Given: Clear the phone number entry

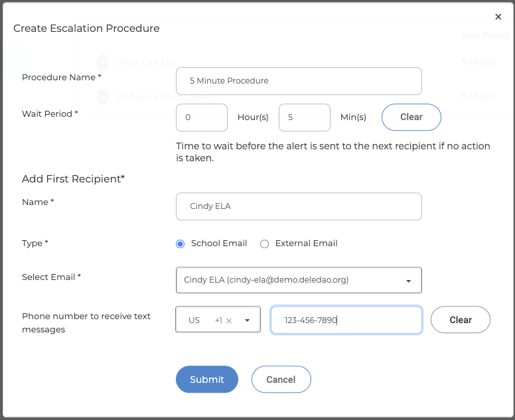Looking at the screenshot, I should [461, 320].
